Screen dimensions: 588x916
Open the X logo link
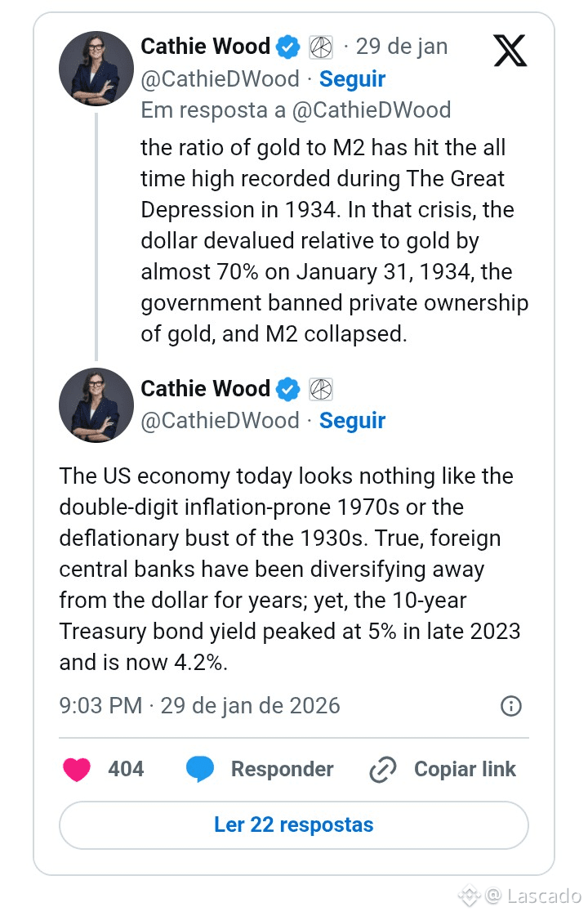(510, 51)
